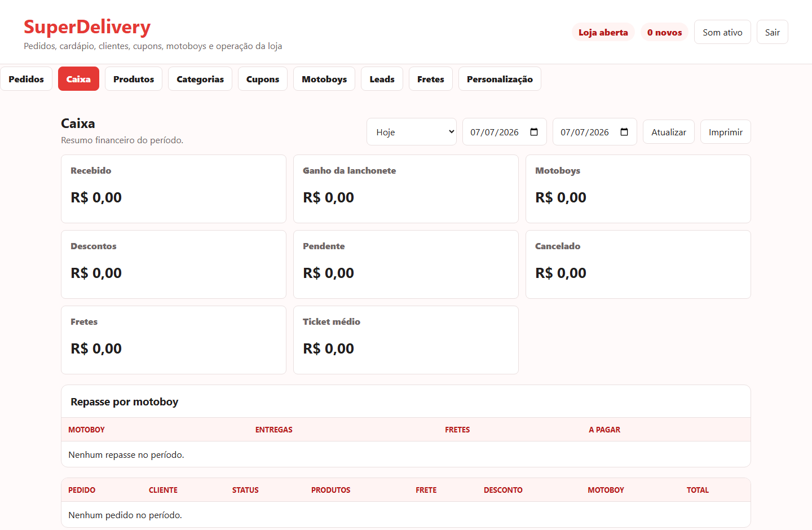This screenshot has width=812, height=530.
Task: Focus the start date input field
Action: [505, 132]
